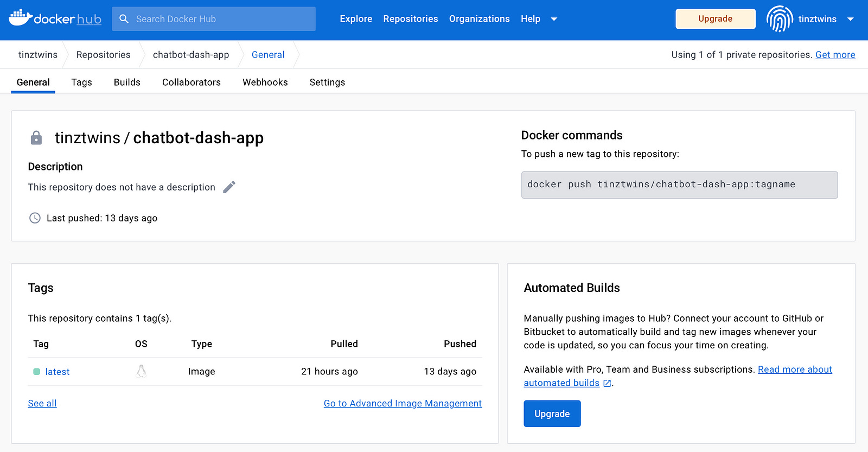Click the docker push command box
868x452 pixels.
coord(679,185)
